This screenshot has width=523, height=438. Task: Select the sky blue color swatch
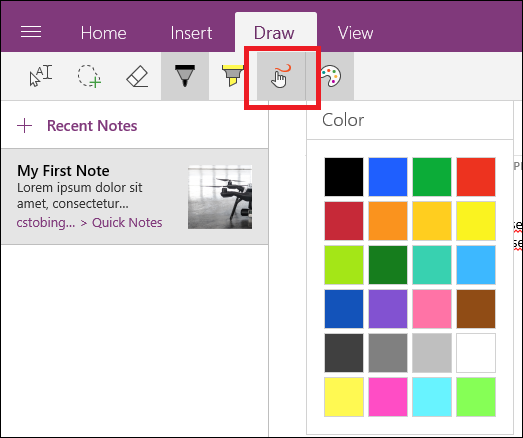[476, 265]
